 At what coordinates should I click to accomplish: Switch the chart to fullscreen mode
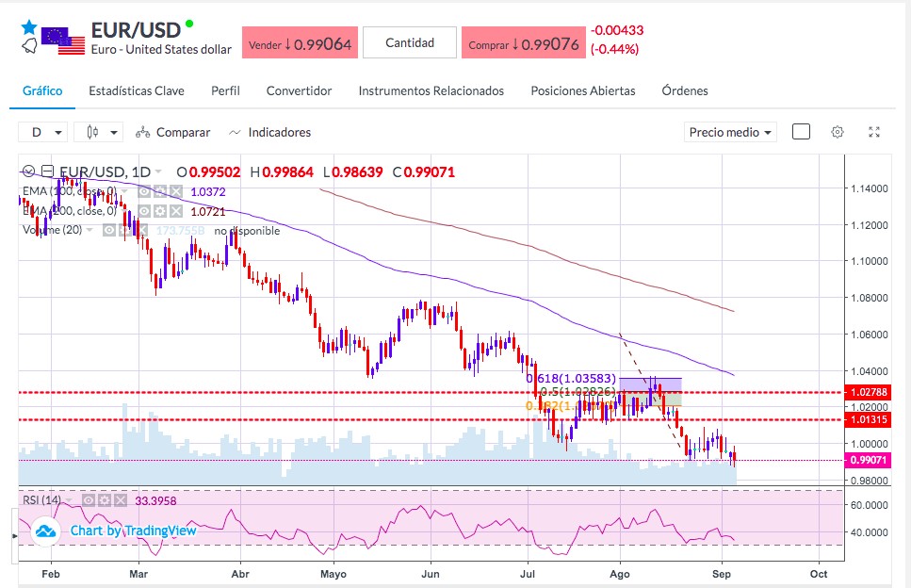pos(874,132)
